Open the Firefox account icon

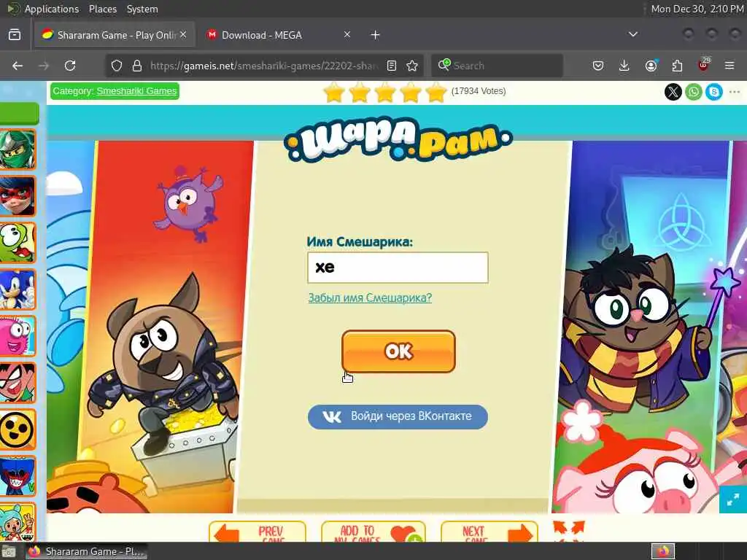(x=651, y=66)
